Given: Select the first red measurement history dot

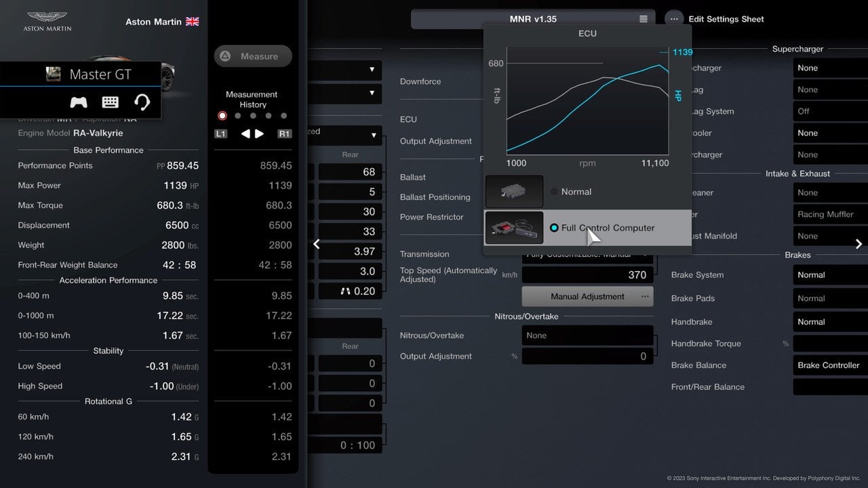Looking at the screenshot, I should 222,116.
